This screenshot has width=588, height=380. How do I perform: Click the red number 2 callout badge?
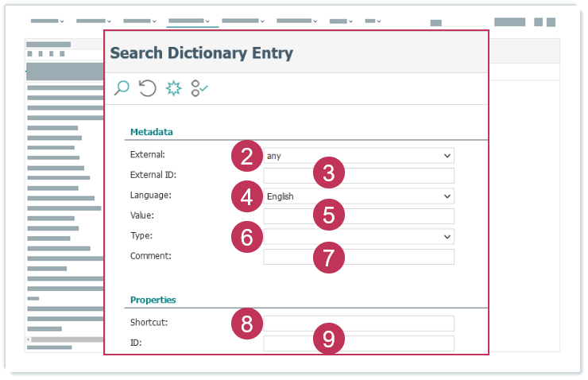tap(247, 155)
